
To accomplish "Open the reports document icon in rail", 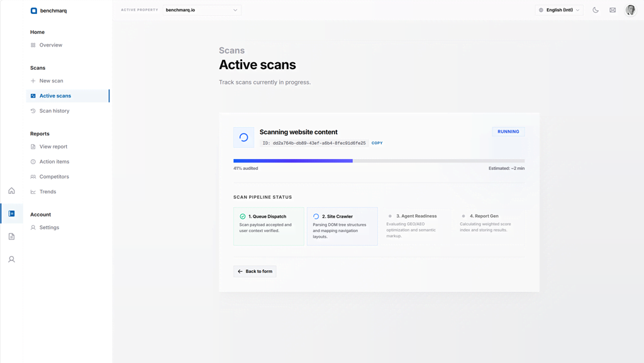I will pos(11,237).
